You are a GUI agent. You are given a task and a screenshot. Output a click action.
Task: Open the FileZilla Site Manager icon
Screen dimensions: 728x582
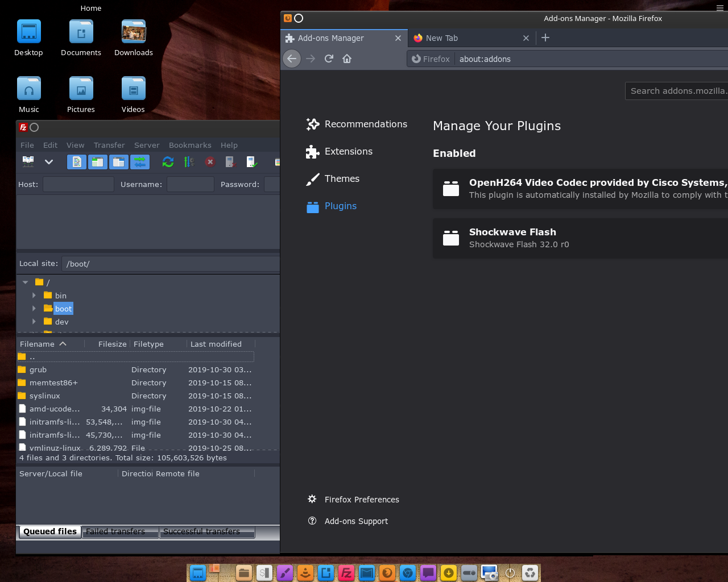[28, 162]
